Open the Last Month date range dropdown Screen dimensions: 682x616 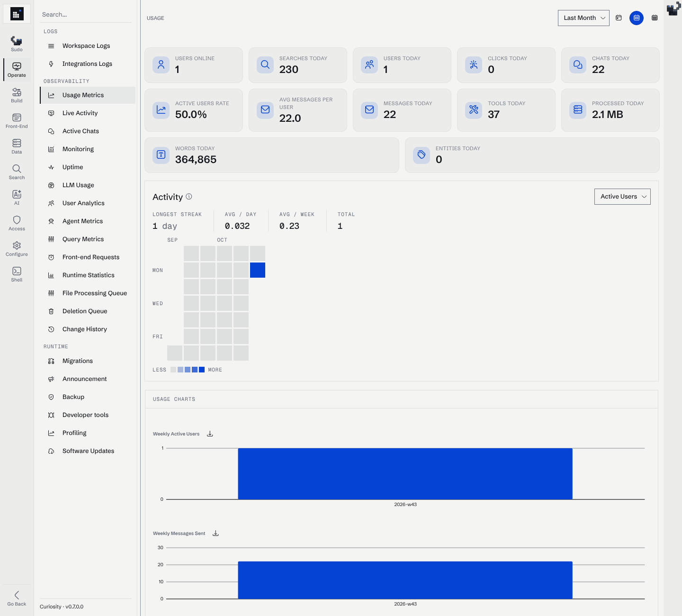click(583, 18)
